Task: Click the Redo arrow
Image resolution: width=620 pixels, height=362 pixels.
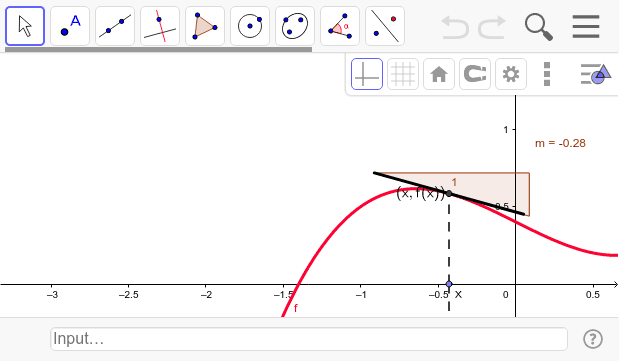Action: pos(492,27)
